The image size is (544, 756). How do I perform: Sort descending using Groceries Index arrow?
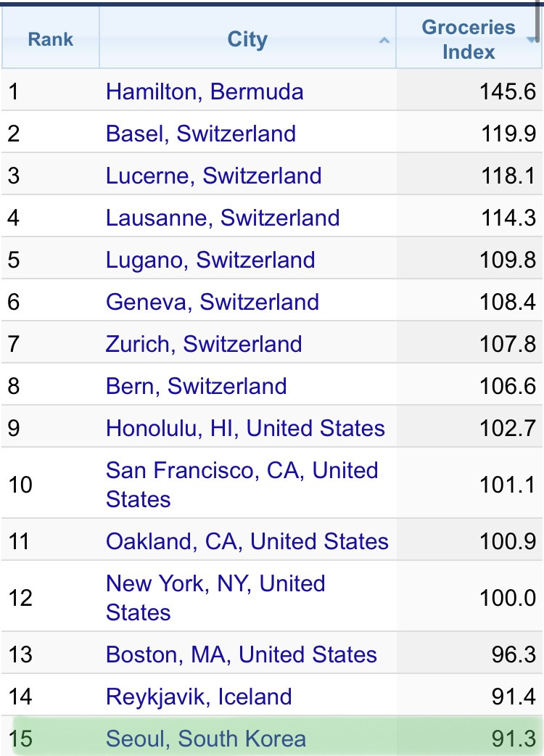pos(531,41)
